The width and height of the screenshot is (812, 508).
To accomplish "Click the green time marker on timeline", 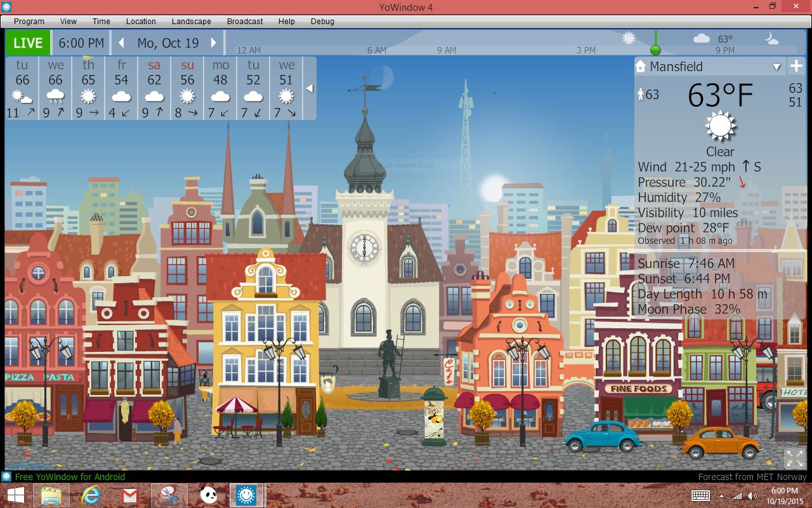I will click(655, 50).
